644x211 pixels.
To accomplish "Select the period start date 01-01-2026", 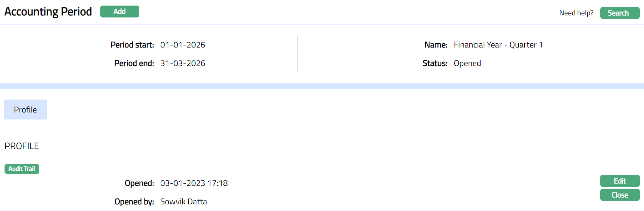I will pyautogui.click(x=183, y=45).
